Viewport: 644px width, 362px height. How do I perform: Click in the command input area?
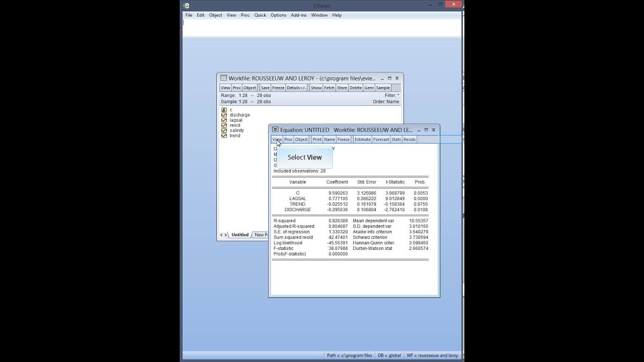coord(322,28)
